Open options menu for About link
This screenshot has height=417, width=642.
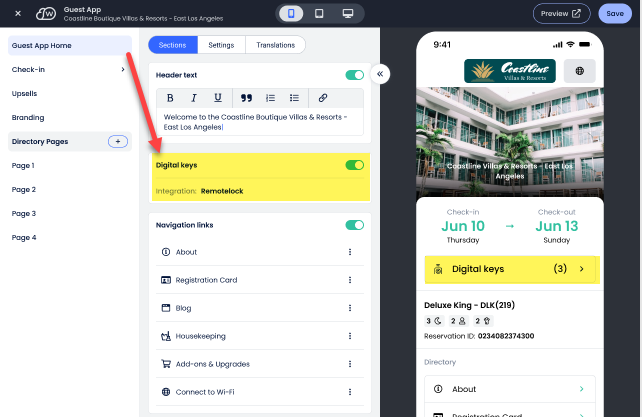coord(350,252)
